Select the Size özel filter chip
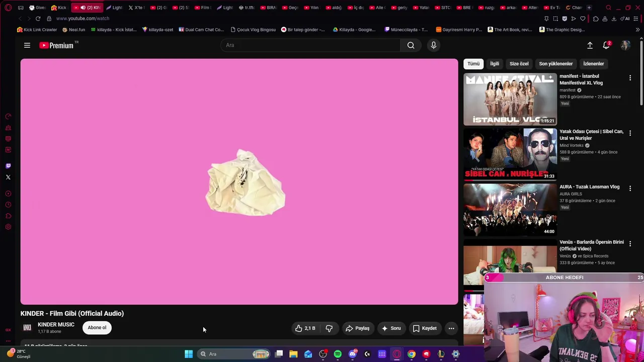644x362 pixels. point(519,64)
